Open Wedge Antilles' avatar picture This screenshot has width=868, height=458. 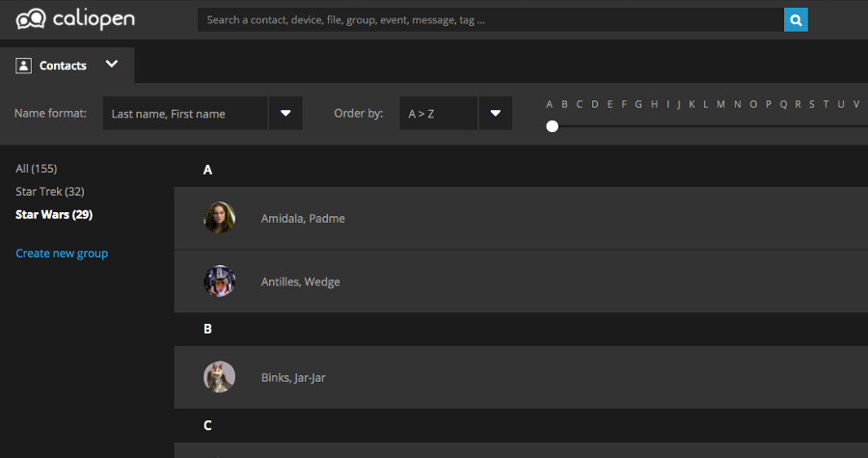[x=220, y=282]
